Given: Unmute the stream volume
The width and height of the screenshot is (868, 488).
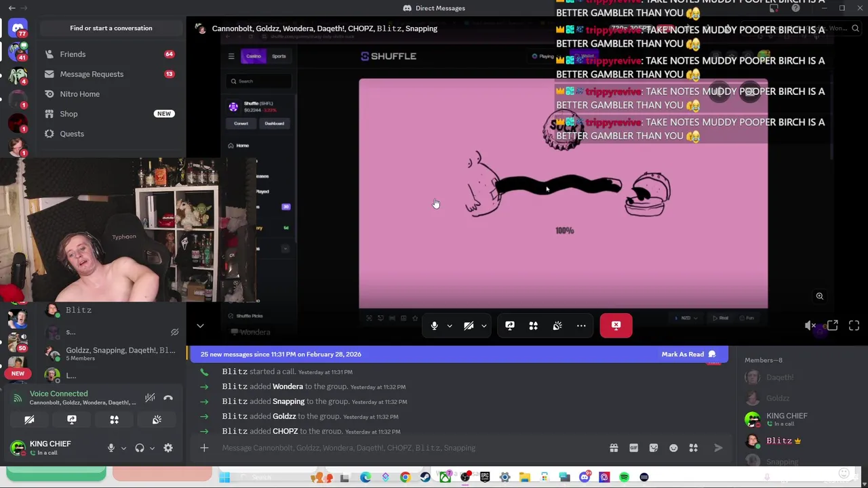Looking at the screenshot, I should pyautogui.click(x=810, y=326).
